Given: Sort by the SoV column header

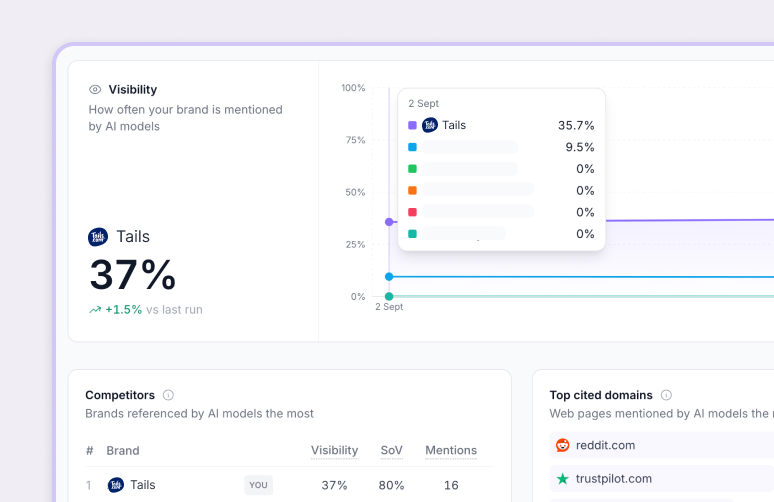Looking at the screenshot, I should (x=391, y=450).
